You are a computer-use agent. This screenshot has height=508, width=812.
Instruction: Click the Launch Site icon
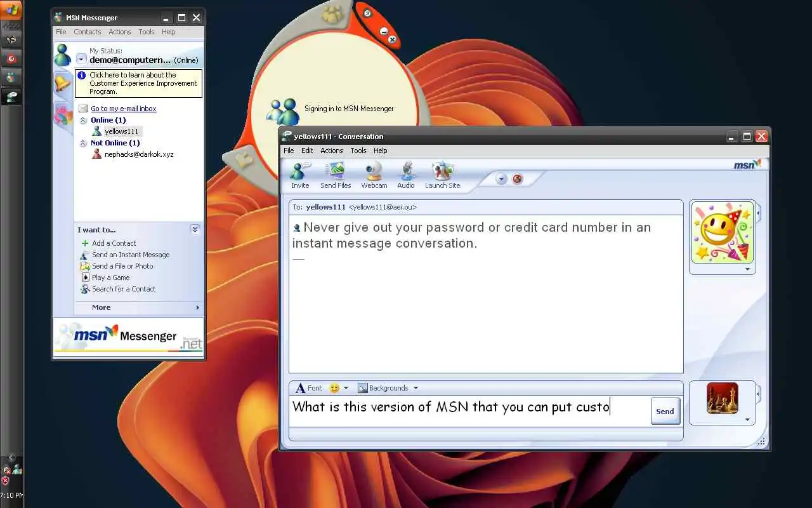click(x=442, y=171)
